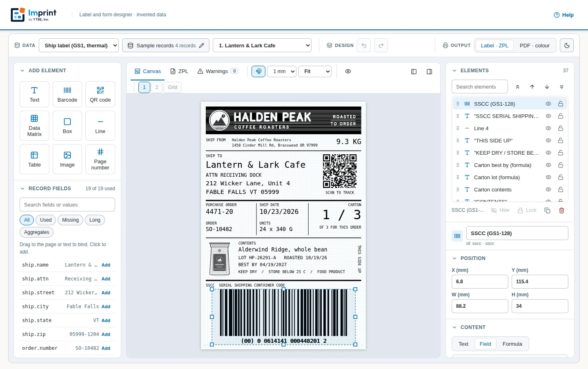Add a Barcode element
588x369 pixels.
(x=67, y=94)
